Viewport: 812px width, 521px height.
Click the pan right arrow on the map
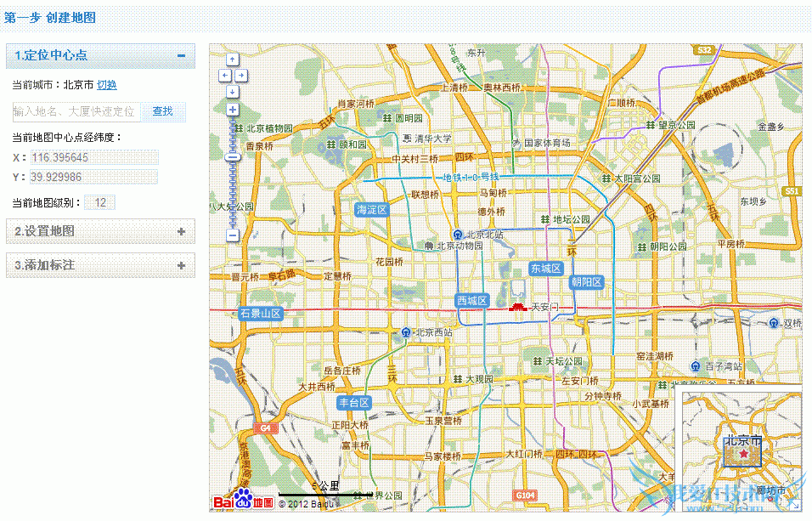click(x=240, y=75)
